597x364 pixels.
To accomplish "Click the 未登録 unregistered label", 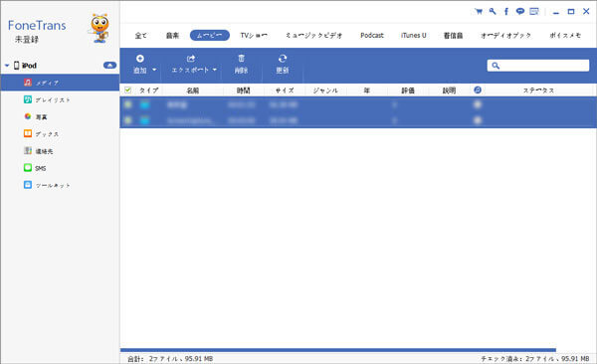I will (x=27, y=39).
